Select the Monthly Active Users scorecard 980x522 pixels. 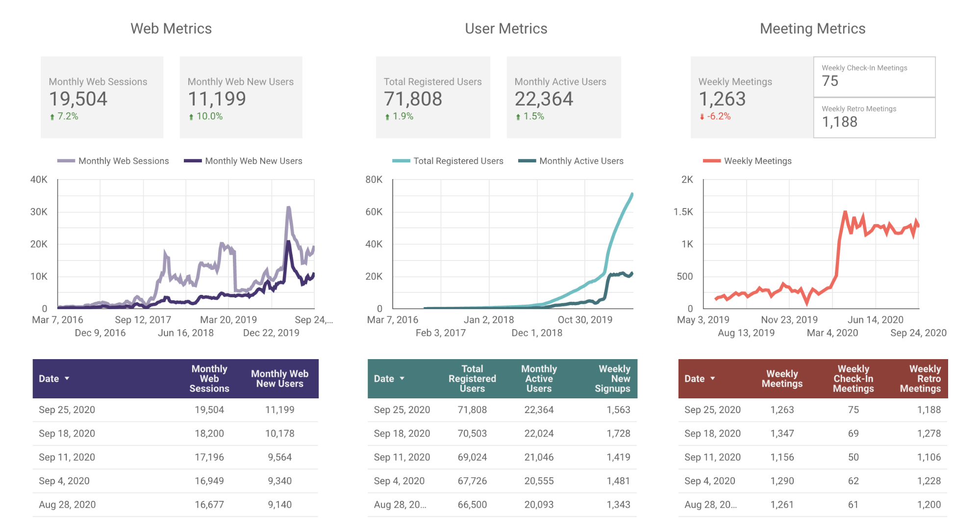point(564,97)
